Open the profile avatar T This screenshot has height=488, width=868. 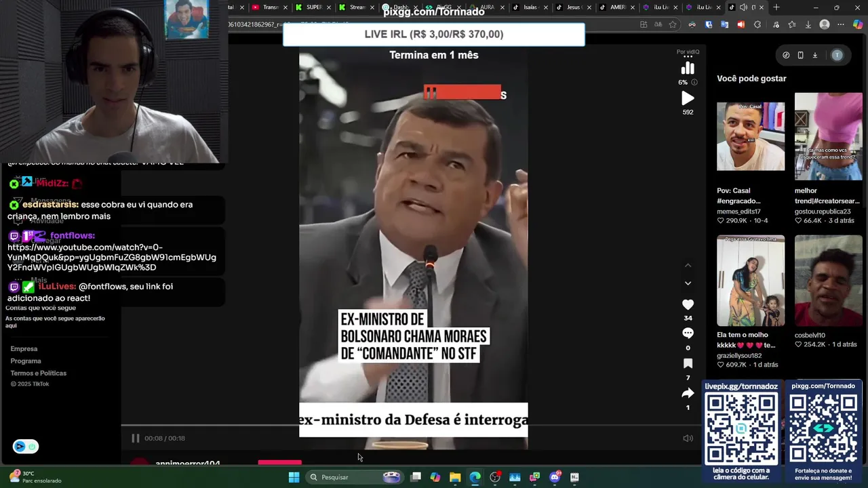point(837,56)
